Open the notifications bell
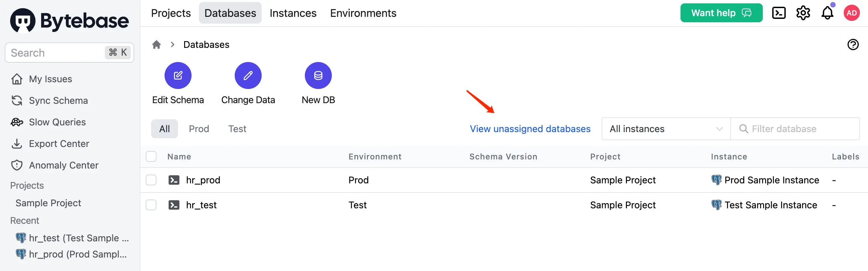The height and width of the screenshot is (271, 868). click(x=827, y=13)
